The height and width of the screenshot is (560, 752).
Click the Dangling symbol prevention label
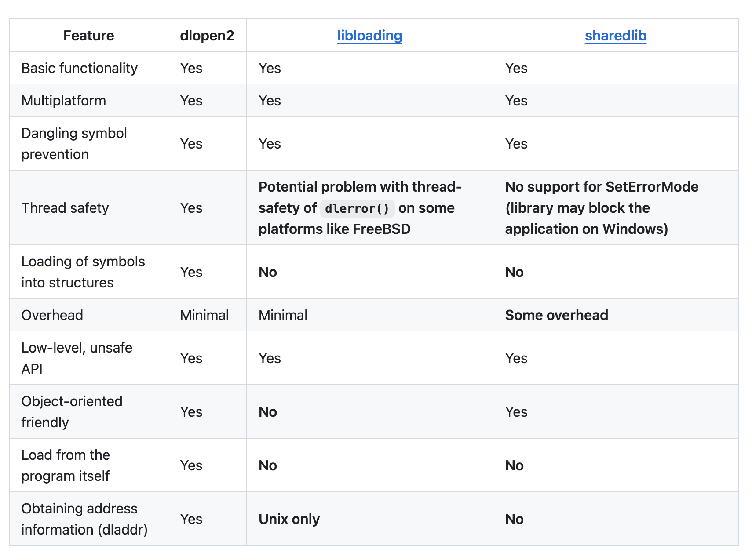(74, 144)
